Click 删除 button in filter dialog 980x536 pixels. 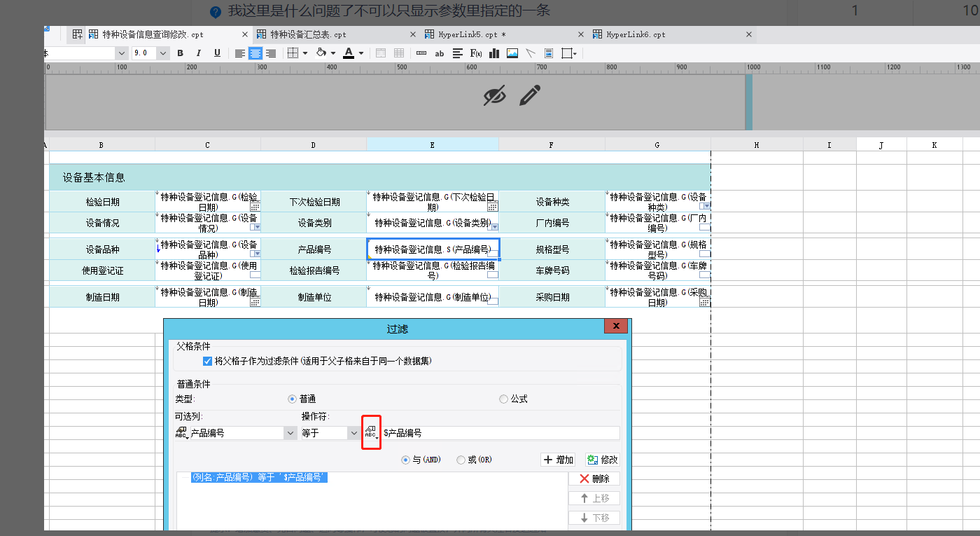(x=594, y=479)
